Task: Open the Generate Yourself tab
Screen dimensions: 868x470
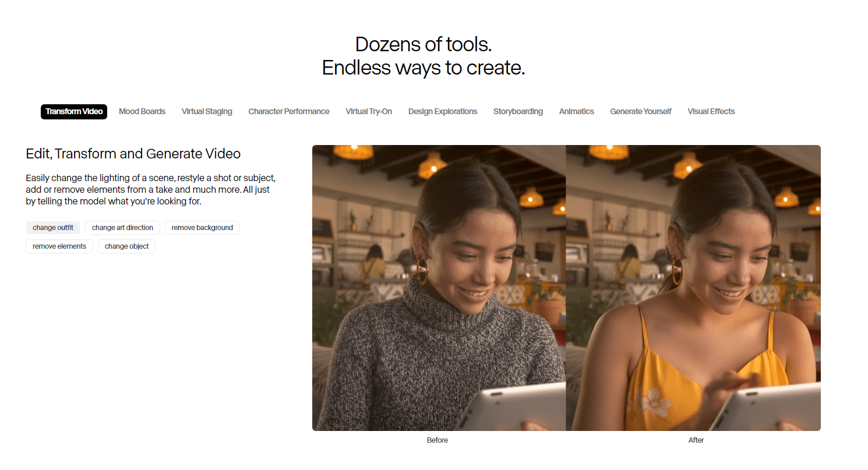Action: tap(641, 111)
